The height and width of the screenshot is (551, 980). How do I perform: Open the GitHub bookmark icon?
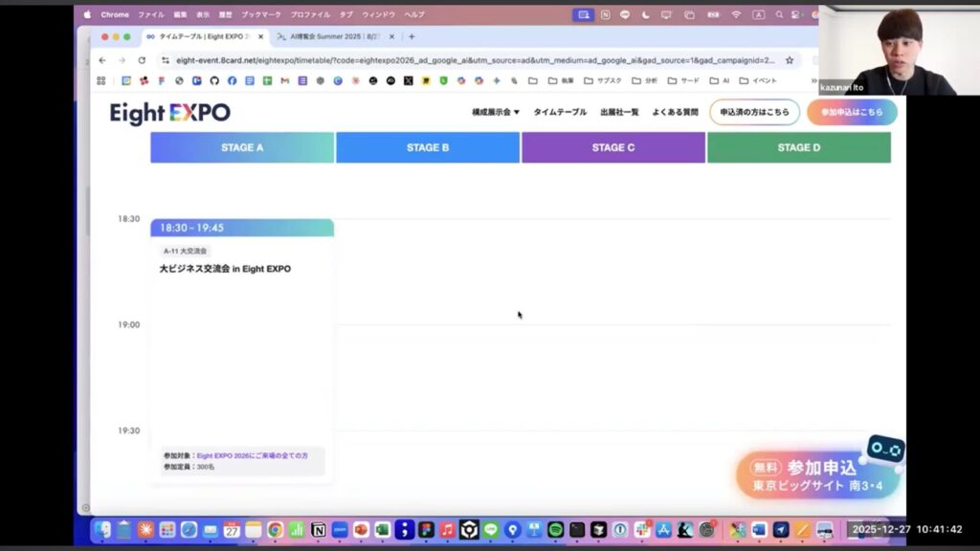click(x=214, y=81)
